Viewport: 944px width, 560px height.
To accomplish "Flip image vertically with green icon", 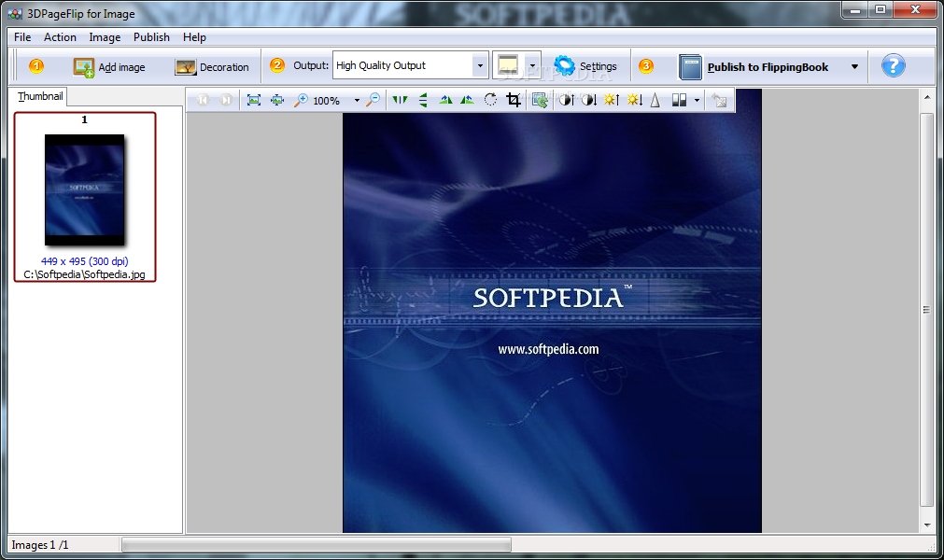I will pos(423,100).
